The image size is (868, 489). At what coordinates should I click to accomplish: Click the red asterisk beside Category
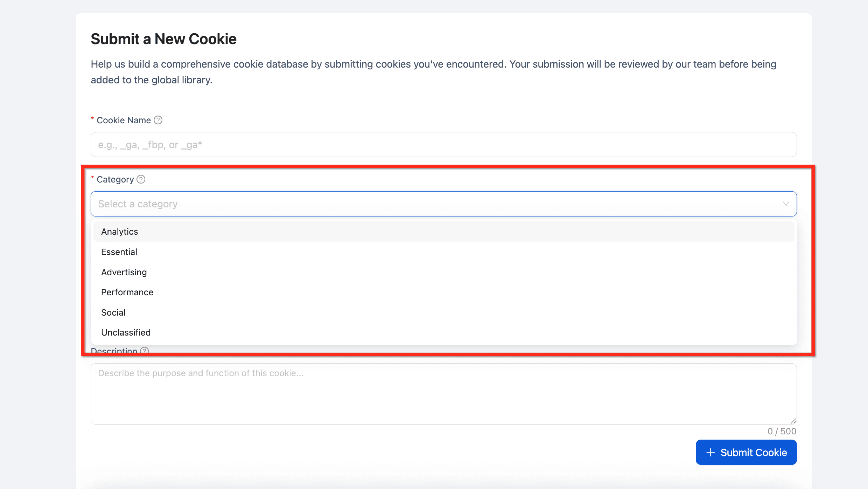click(92, 179)
